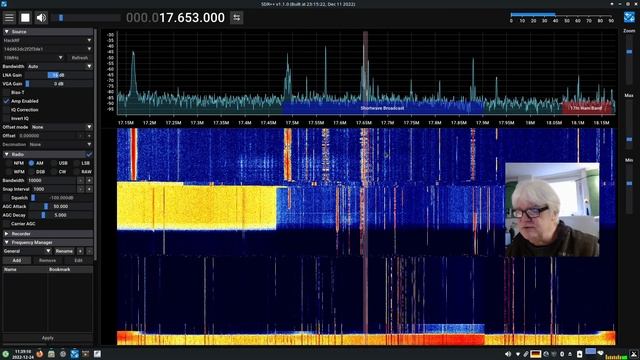Screen dimensions: 640x360
Task: Open the Decimation dropdown
Action: pos(61,144)
